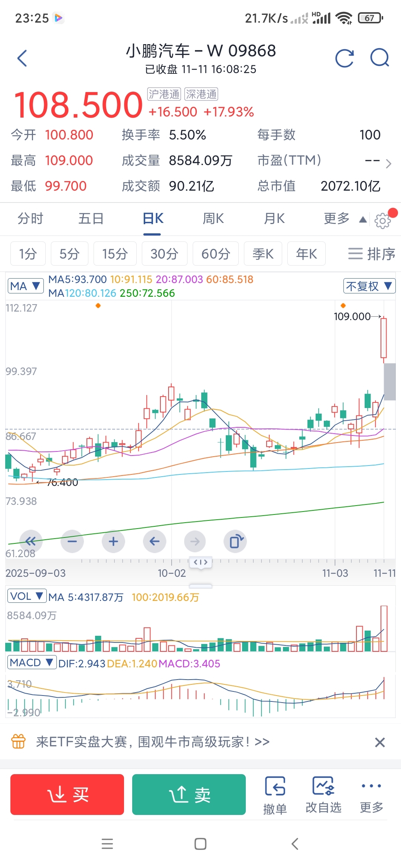Select 30分 period
The width and height of the screenshot is (401, 868).
point(164,254)
